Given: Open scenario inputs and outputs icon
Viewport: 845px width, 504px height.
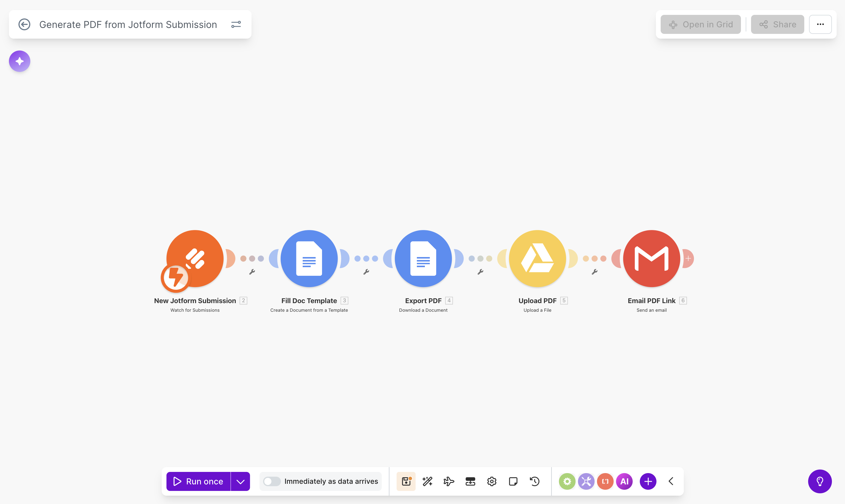Looking at the screenshot, I should pyautogui.click(x=470, y=481).
